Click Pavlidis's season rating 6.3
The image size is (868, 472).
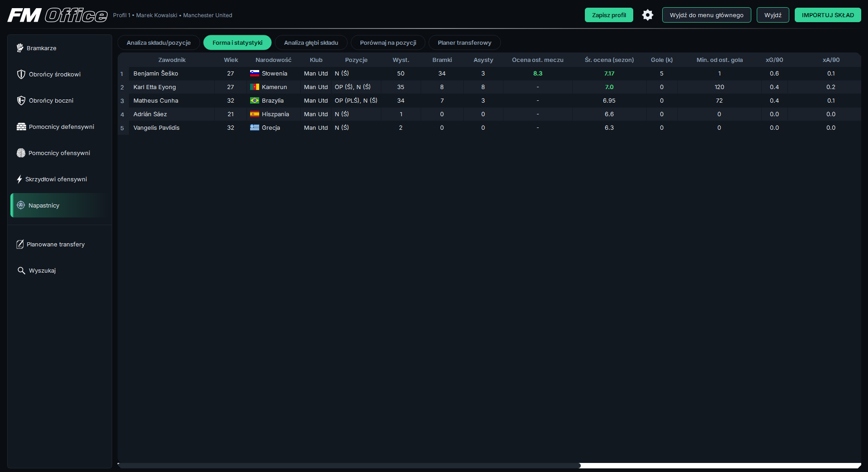609,127
